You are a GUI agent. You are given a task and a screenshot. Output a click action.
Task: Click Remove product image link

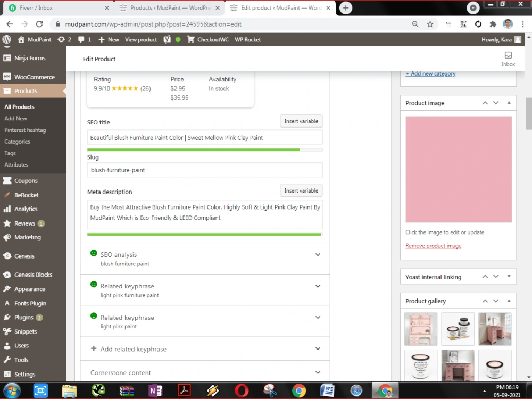[x=433, y=246]
